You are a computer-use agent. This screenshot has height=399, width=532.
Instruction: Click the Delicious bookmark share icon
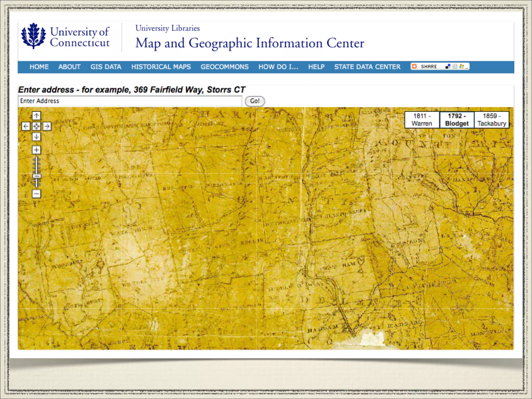[448, 66]
